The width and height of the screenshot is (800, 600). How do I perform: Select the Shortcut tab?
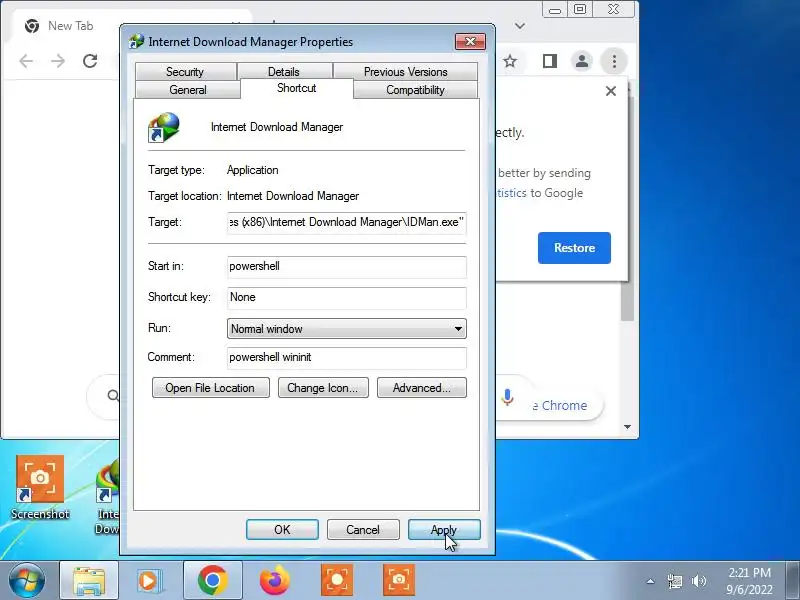[x=296, y=88]
